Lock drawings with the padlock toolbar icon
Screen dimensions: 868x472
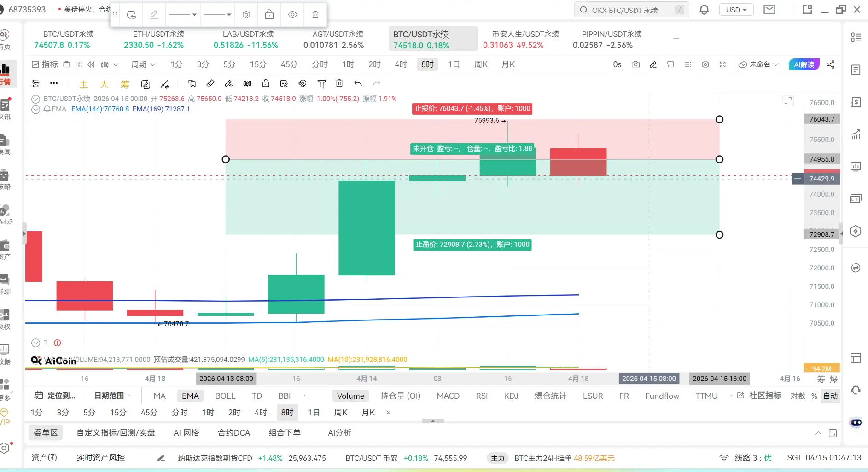[266, 83]
